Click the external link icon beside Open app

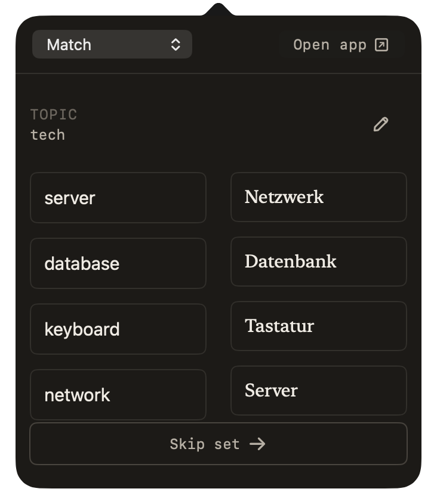(x=381, y=45)
